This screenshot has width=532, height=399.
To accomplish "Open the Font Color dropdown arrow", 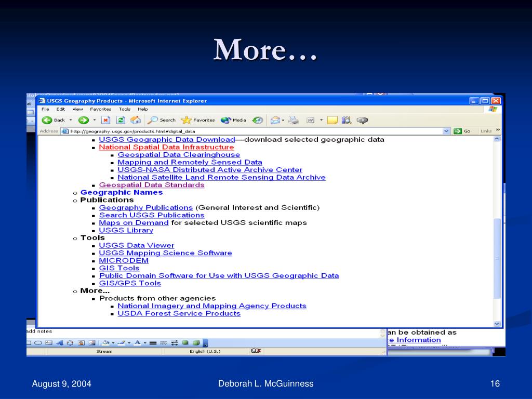I will point(145,343).
